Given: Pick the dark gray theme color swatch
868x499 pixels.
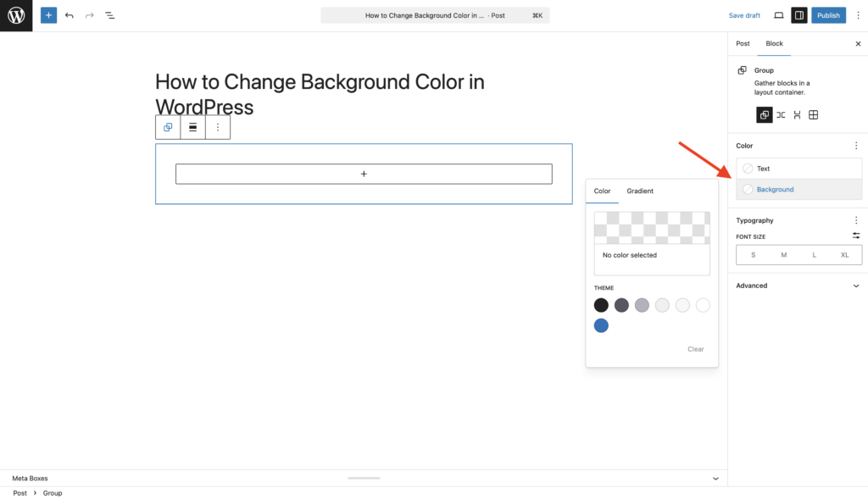Looking at the screenshot, I should click(621, 305).
